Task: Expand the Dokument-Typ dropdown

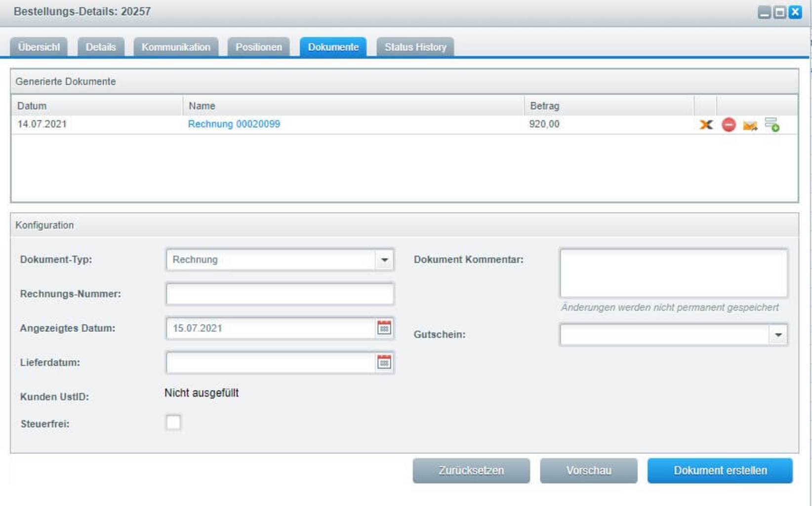Action: tap(384, 260)
